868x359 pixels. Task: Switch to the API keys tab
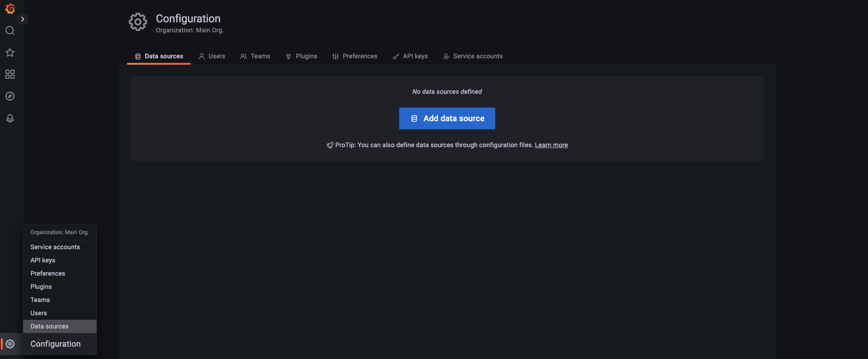410,56
